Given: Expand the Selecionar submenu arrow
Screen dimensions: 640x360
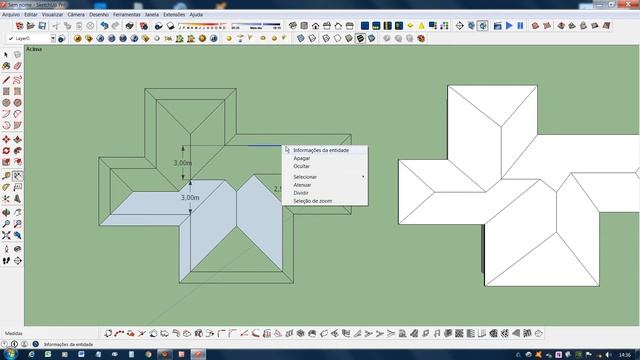Looking at the screenshot, I should click(x=363, y=177).
